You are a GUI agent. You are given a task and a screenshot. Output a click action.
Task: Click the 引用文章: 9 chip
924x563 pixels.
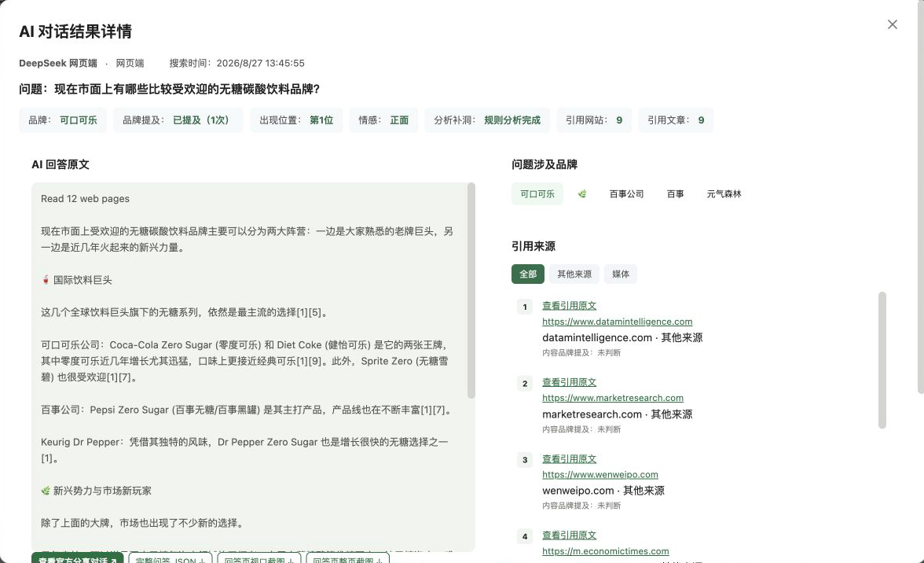676,120
